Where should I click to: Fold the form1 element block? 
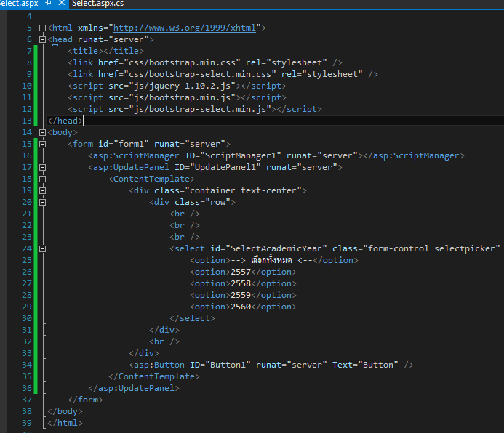42,144
